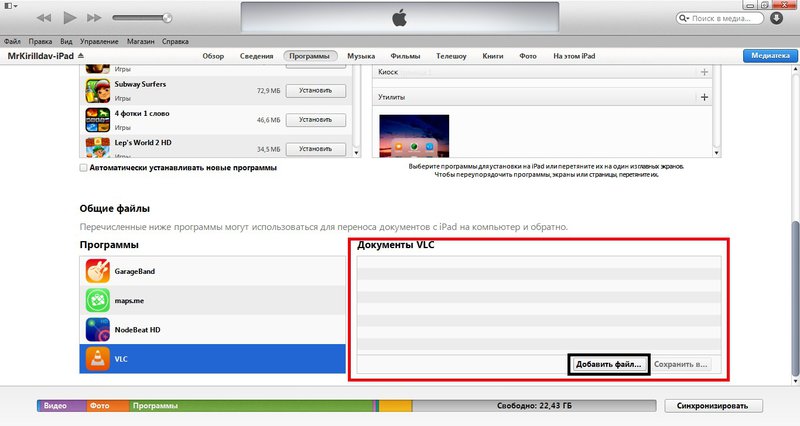Screen dimensions: 800x426
Task: Add a page via Киоск plus icon
Action: click(x=704, y=72)
